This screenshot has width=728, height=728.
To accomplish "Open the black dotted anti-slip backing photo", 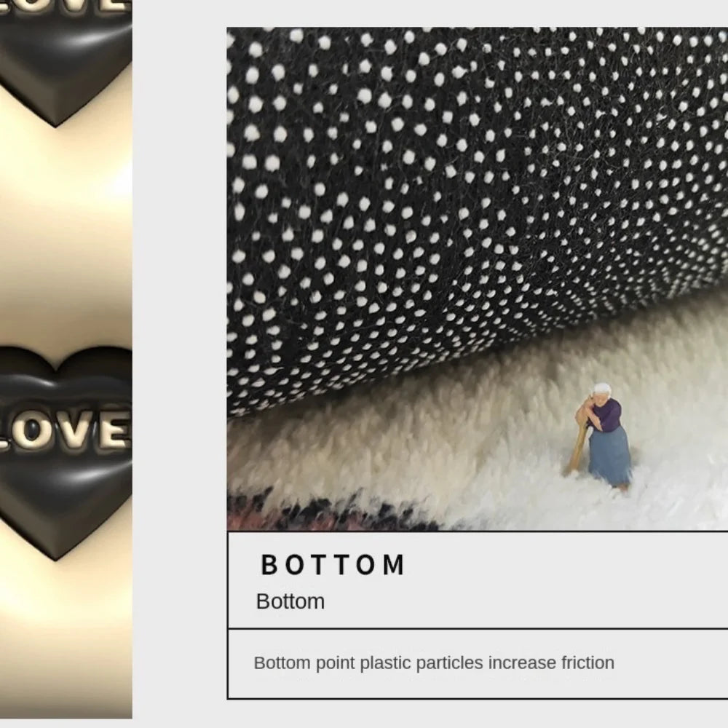I will pos(478,279).
